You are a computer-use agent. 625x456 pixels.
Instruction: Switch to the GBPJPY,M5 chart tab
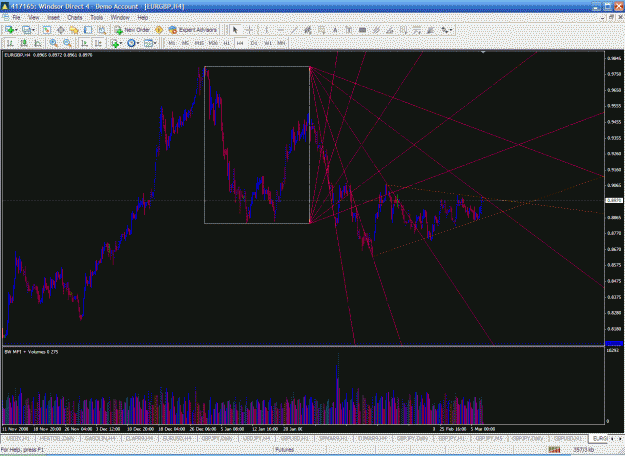point(489,438)
